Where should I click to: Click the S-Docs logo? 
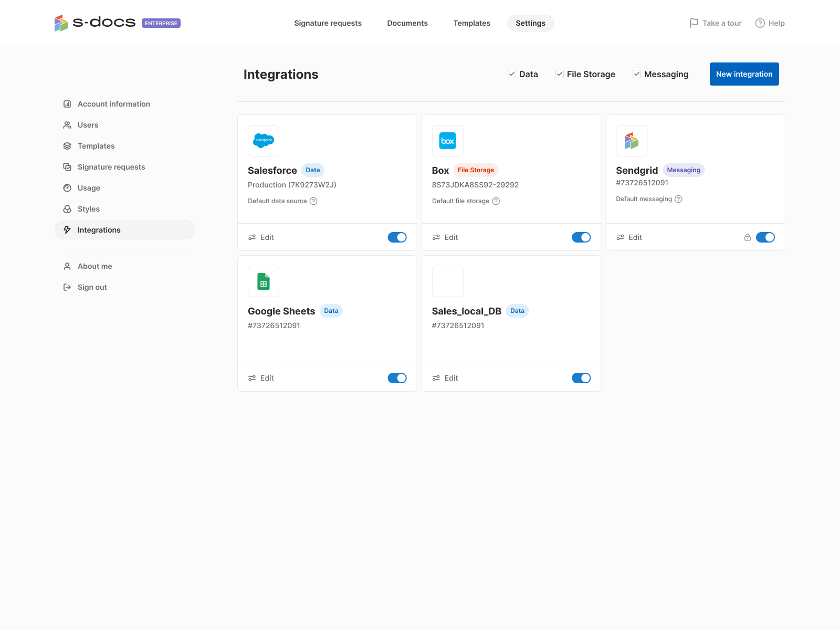pyautogui.click(x=95, y=23)
